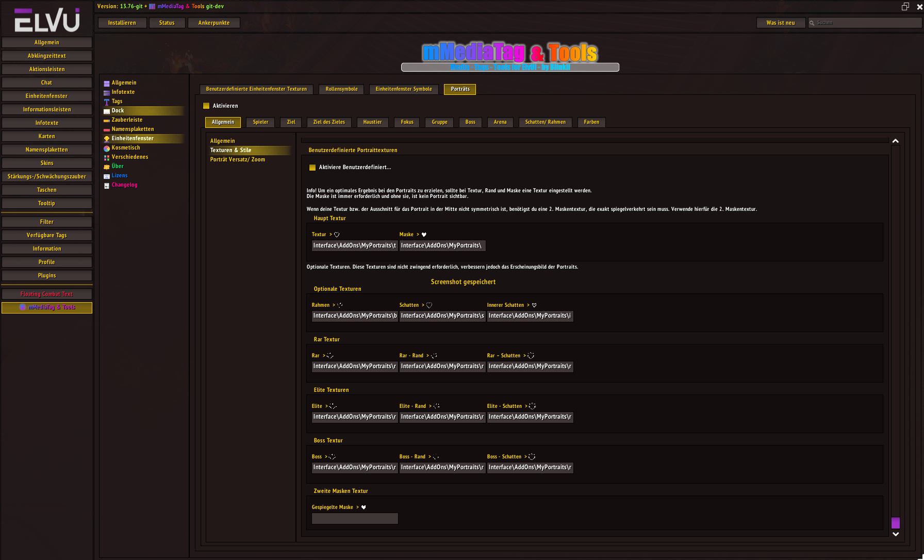The image size is (924, 560).
Task: Open the Boss tab
Action: tap(470, 122)
